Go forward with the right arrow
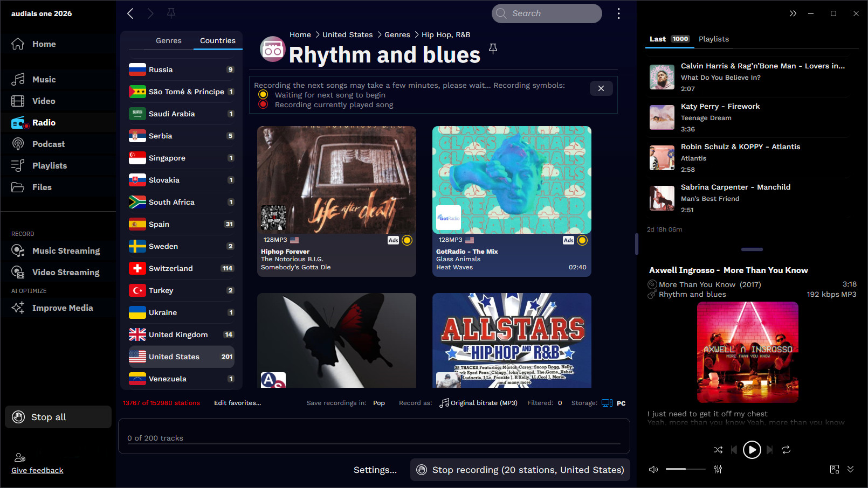This screenshot has height=488, width=868. tap(150, 13)
